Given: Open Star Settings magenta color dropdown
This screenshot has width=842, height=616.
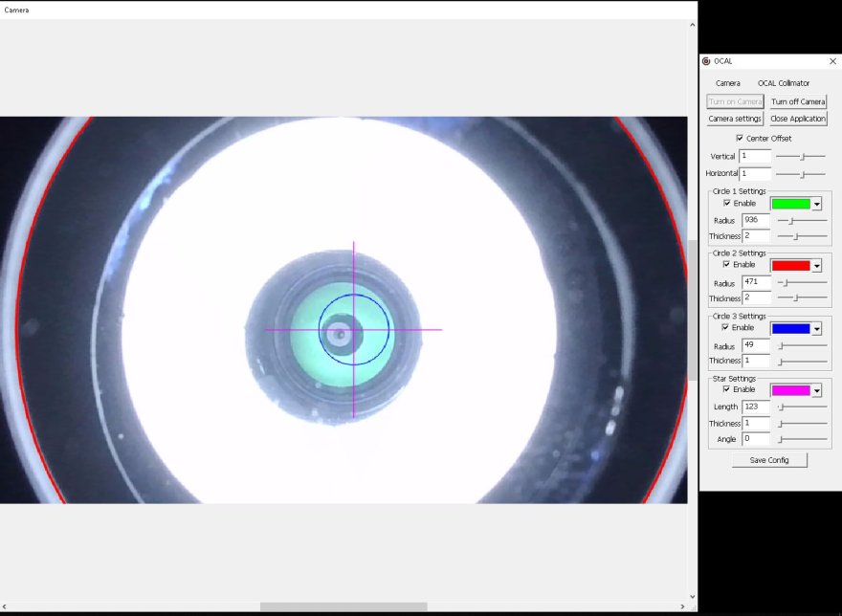Looking at the screenshot, I should tap(816, 390).
